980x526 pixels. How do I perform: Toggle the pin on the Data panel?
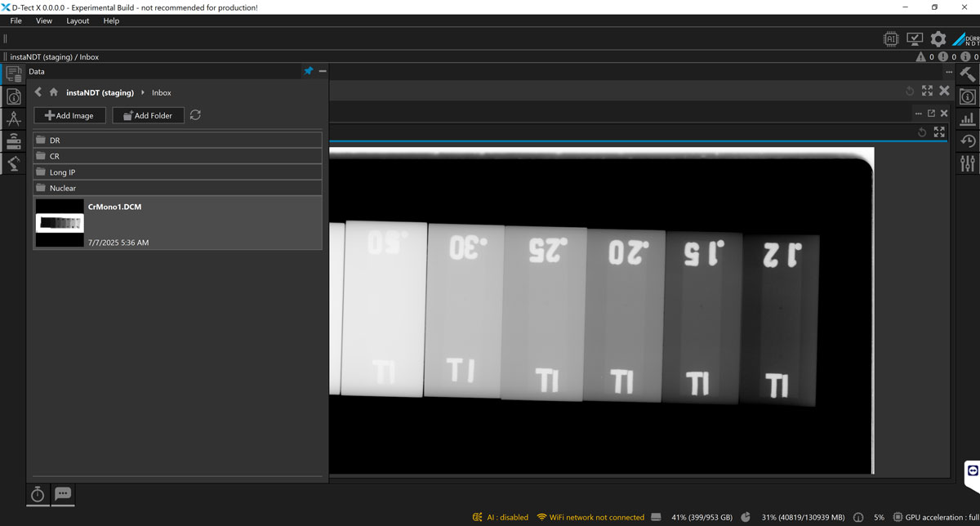[308, 71]
